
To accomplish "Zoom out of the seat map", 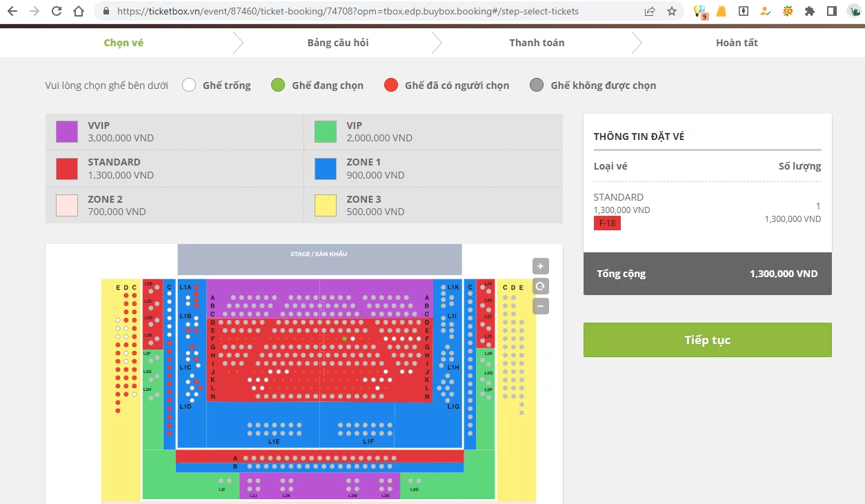I will [541, 306].
